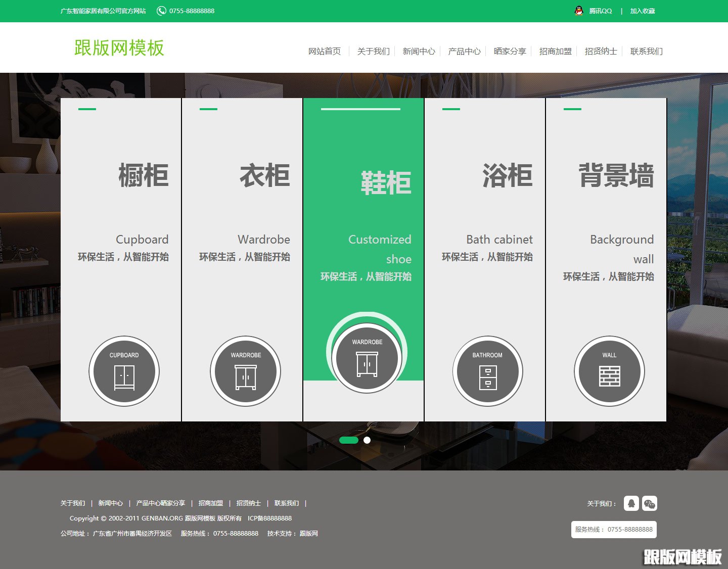Select the BATHROOM drawer icon

point(487,371)
